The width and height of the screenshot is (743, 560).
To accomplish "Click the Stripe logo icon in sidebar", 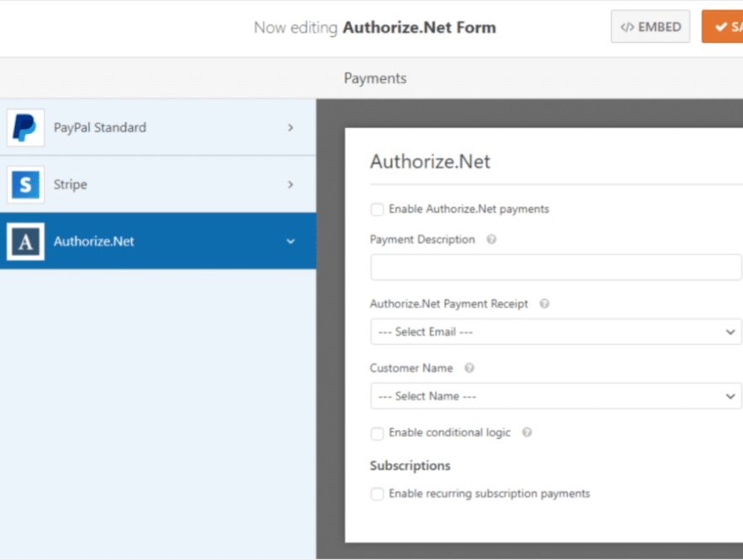I will [25, 184].
